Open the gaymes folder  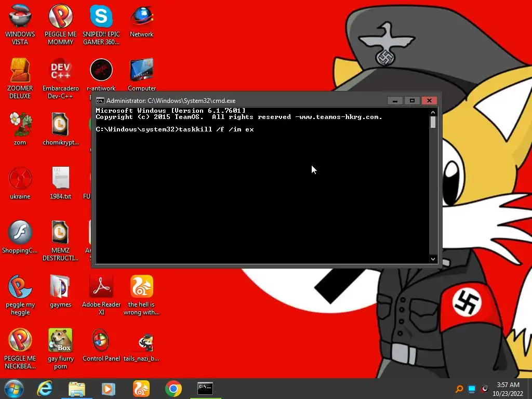coord(60,291)
